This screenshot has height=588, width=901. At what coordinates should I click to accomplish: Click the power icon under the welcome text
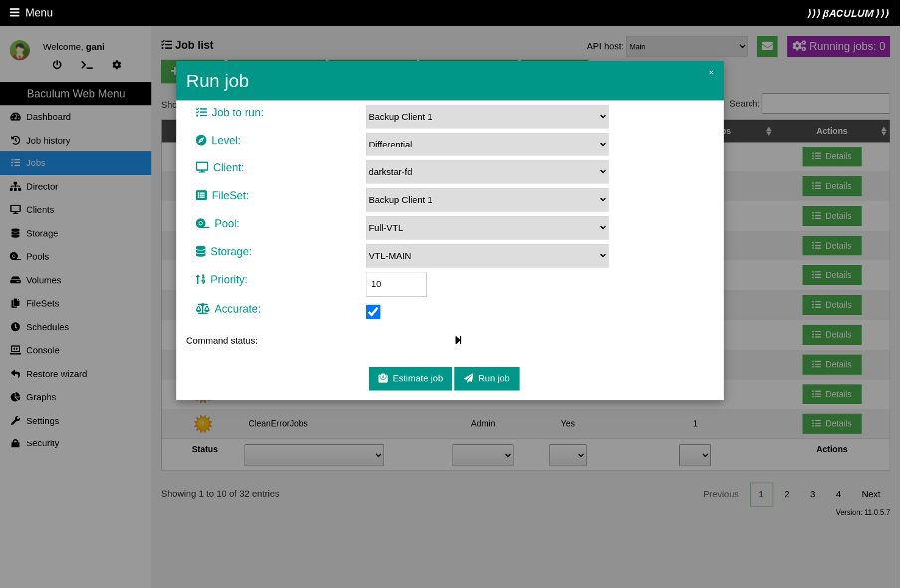tap(57, 65)
